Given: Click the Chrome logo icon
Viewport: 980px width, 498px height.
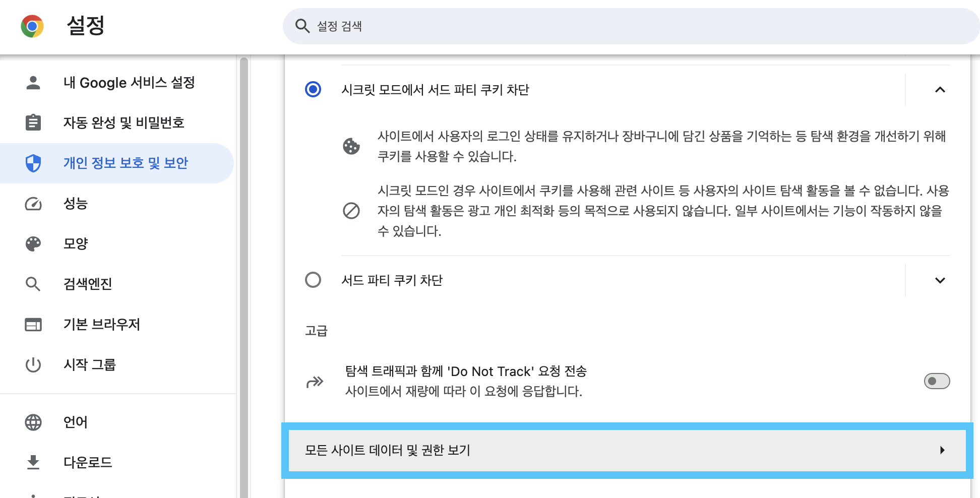Looking at the screenshot, I should click(32, 26).
